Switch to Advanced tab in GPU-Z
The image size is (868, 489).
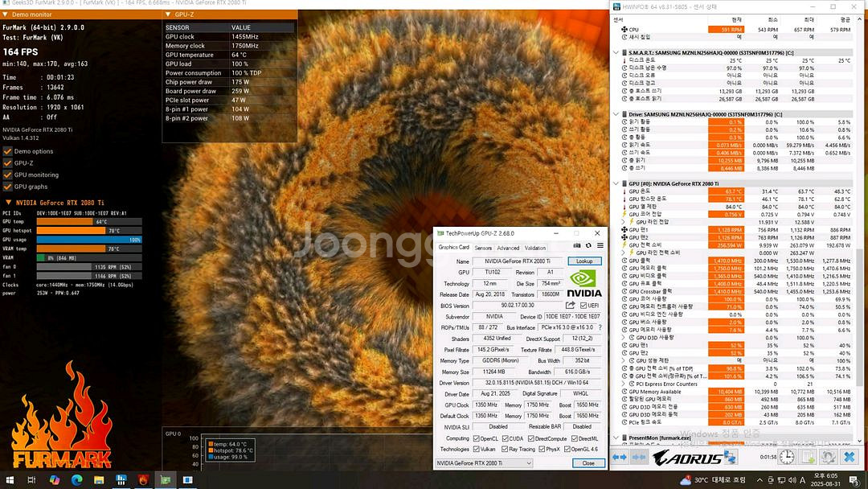(x=508, y=248)
